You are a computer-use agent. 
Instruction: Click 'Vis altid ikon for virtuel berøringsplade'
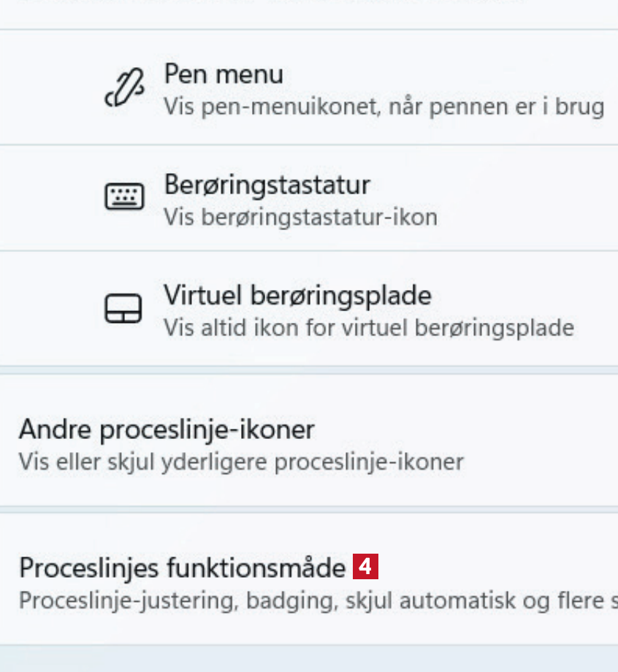coord(368,328)
